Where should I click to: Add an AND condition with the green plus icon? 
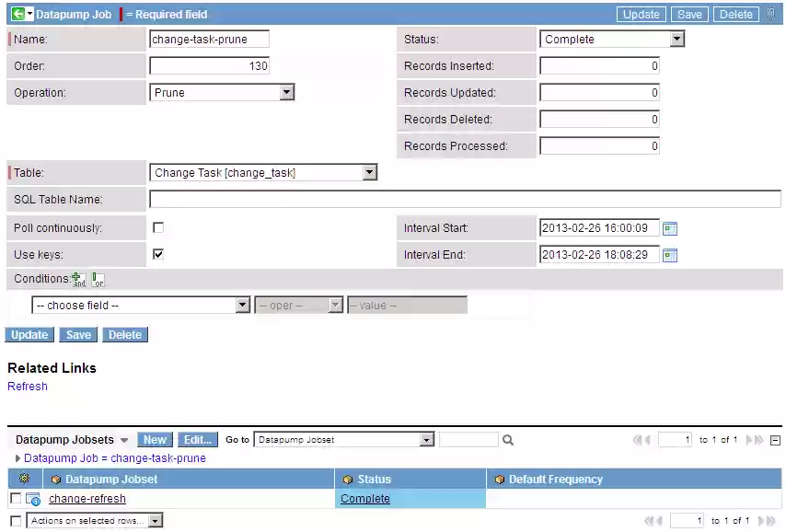click(x=77, y=278)
